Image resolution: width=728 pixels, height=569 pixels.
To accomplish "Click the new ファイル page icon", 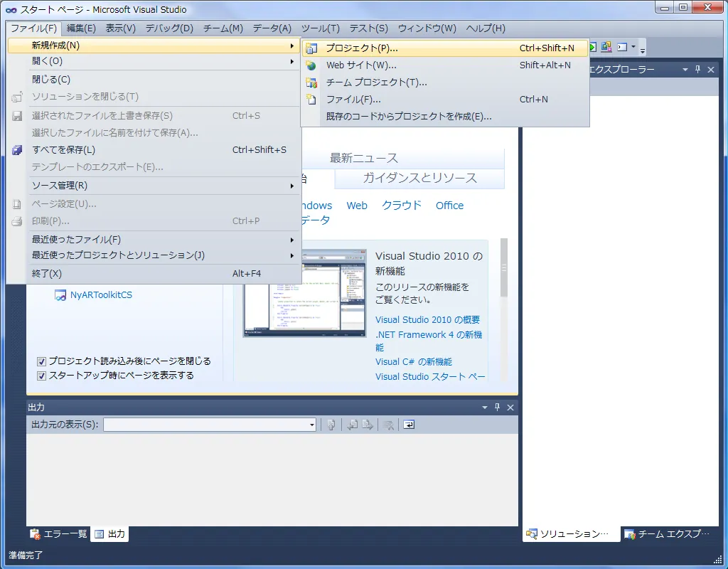I will [311, 100].
